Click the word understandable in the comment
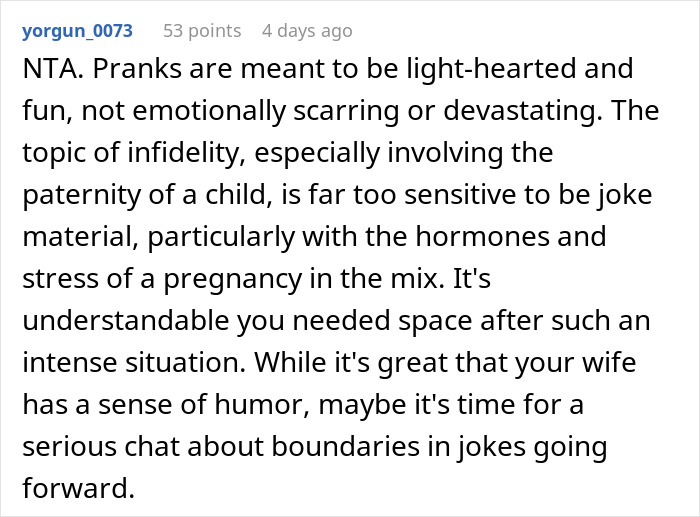The image size is (700, 517). [x=125, y=321]
